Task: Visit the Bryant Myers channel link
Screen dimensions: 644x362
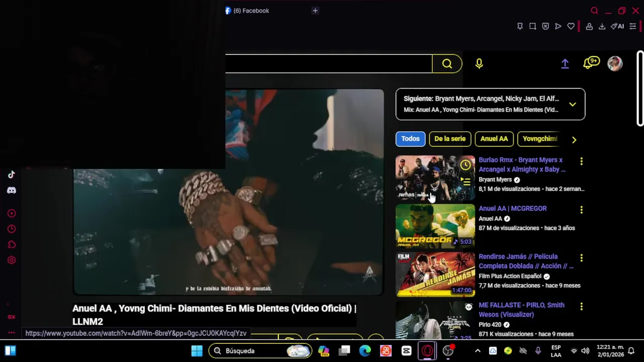Action: (495, 179)
